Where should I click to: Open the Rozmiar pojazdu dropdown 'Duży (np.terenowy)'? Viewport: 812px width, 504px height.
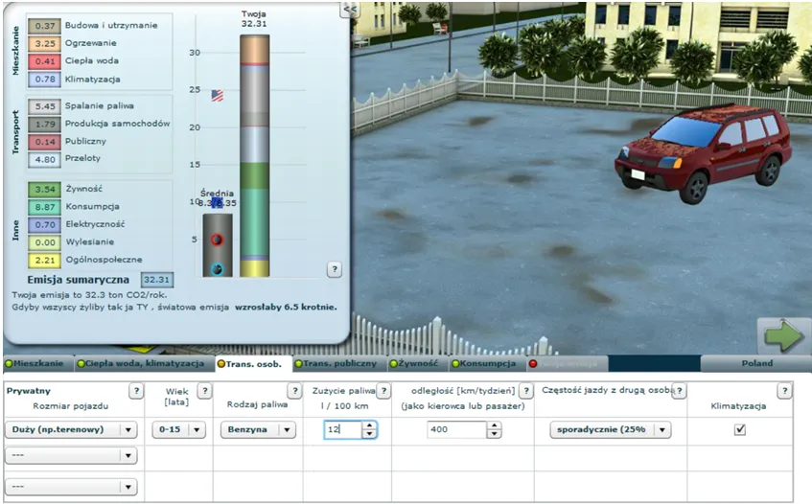(71, 429)
